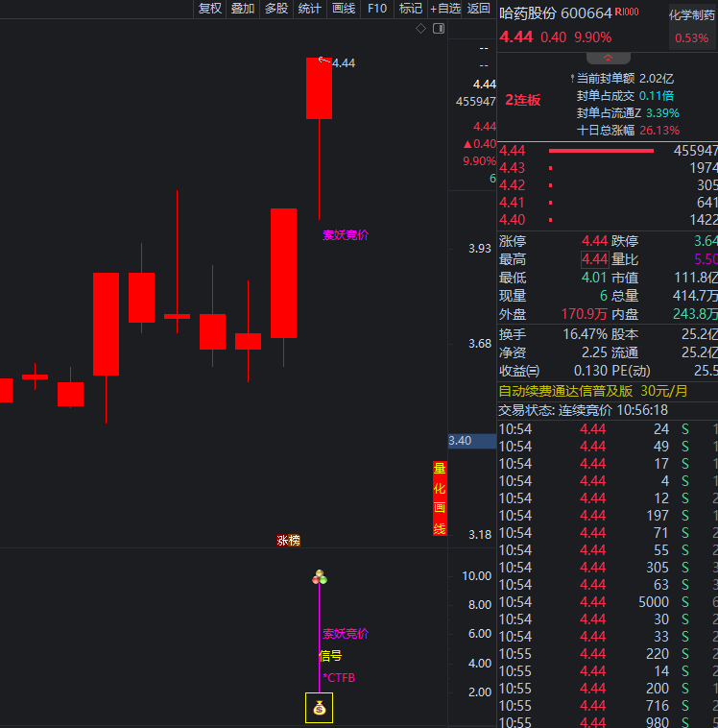Click the R1000 badge beside stock code
718x728 pixels.
[x=627, y=12]
